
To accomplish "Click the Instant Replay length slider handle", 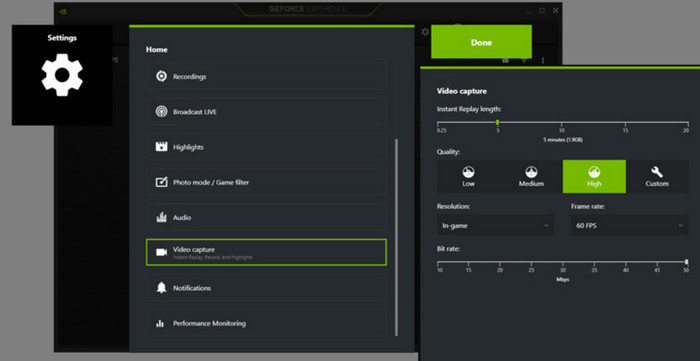I will tap(497, 122).
